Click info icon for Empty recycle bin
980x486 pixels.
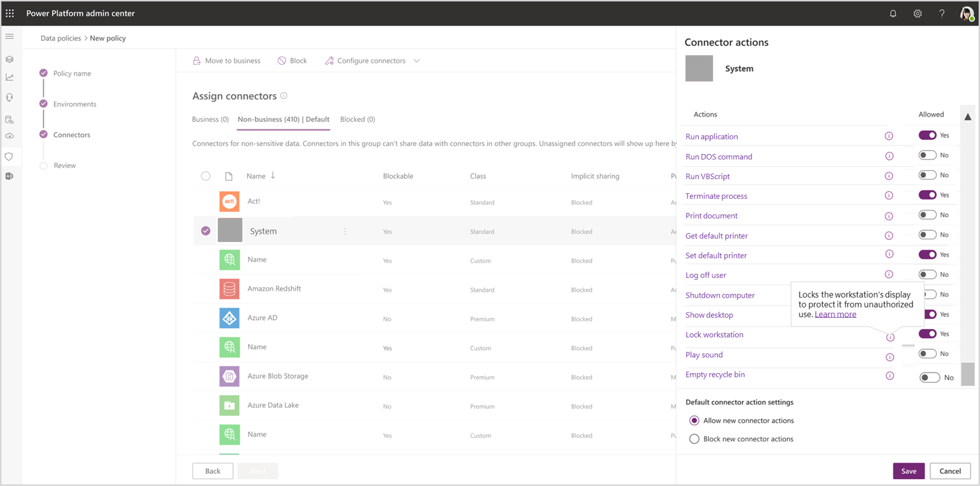tap(890, 376)
